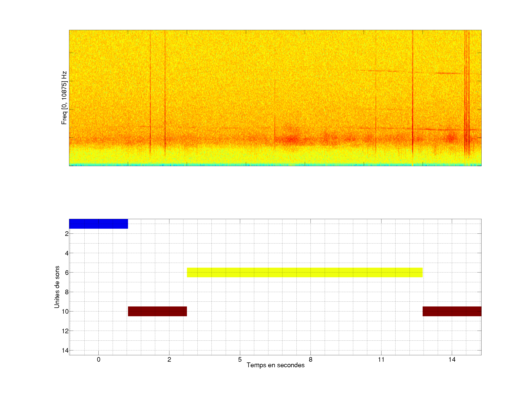The height and width of the screenshot is (399, 532).
Task: Click the x-axis tick label 11
Action: (381, 359)
